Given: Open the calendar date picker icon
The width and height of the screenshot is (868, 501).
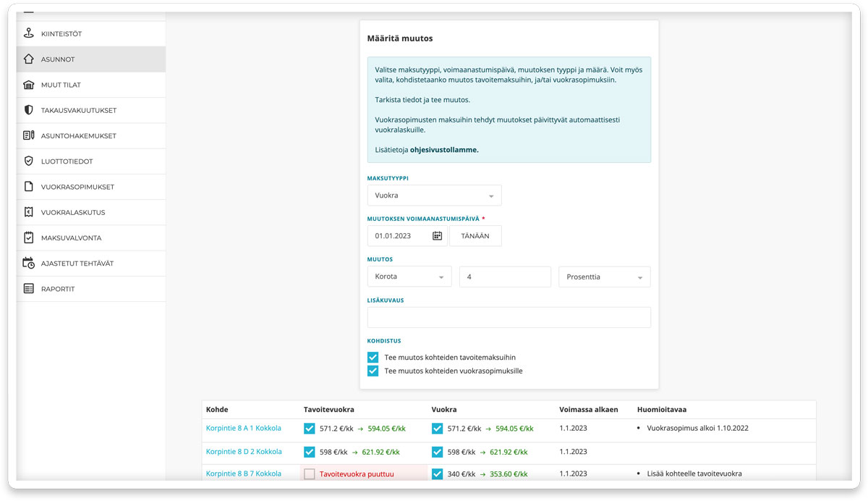Looking at the screenshot, I should click(x=437, y=236).
